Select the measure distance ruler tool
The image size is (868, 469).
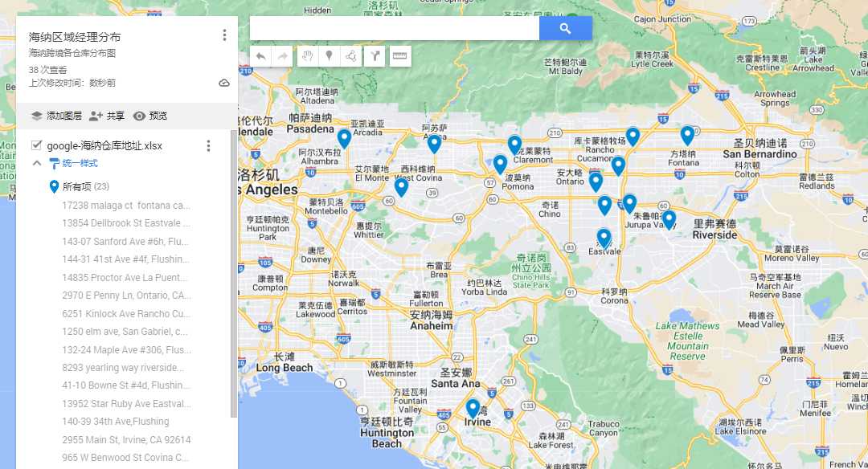pyautogui.click(x=399, y=55)
